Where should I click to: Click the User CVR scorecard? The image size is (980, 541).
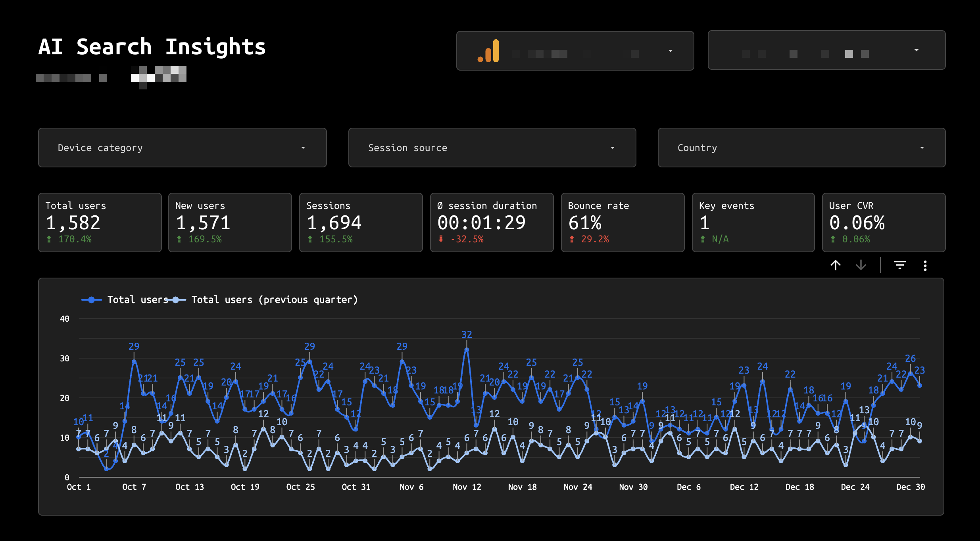pyautogui.click(x=884, y=222)
